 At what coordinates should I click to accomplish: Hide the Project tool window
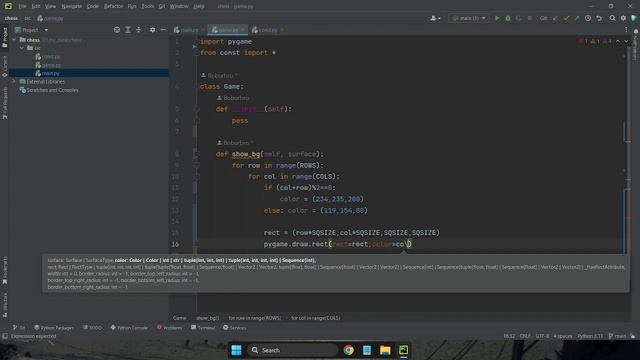163,30
